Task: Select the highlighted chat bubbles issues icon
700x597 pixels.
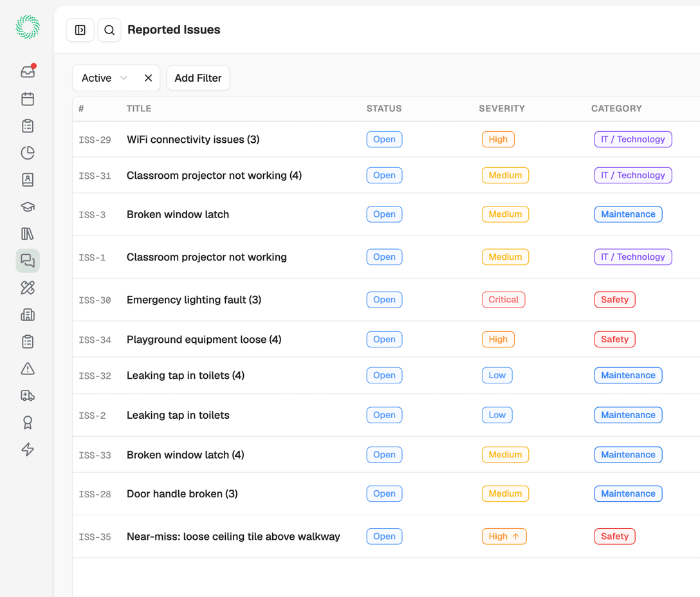Action: point(28,261)
